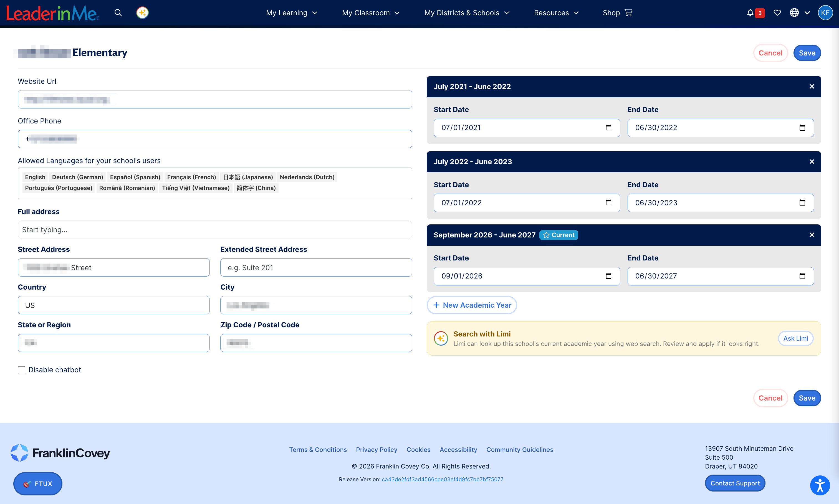This screenshot has width=839, height=504.
Task: Click Contact Support button
Action: pyautogui.click(x=735, y=483)
